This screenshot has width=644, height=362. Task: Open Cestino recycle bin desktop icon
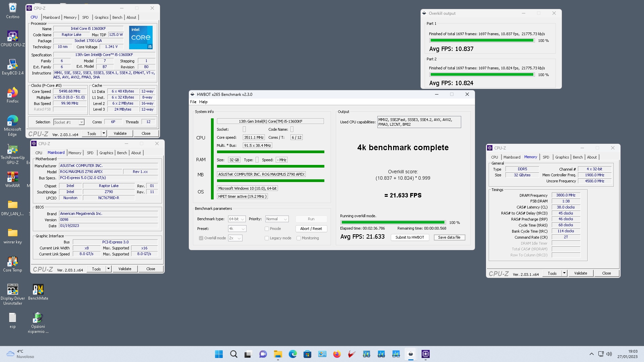12,10
